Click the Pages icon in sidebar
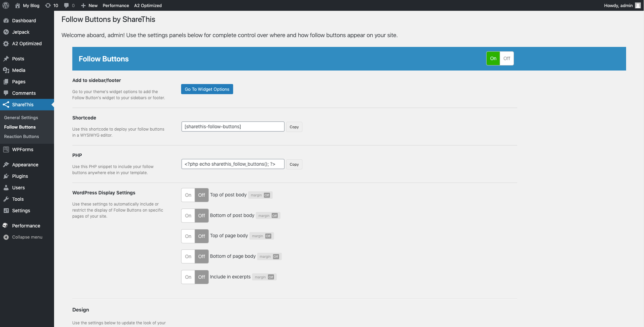 6,82
